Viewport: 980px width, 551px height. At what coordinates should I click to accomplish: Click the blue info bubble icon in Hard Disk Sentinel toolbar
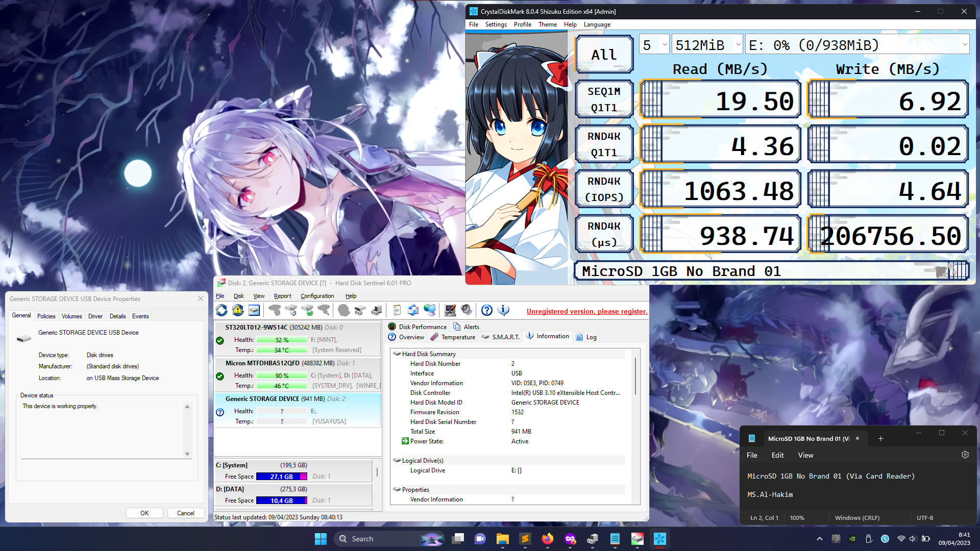[503, 310]
